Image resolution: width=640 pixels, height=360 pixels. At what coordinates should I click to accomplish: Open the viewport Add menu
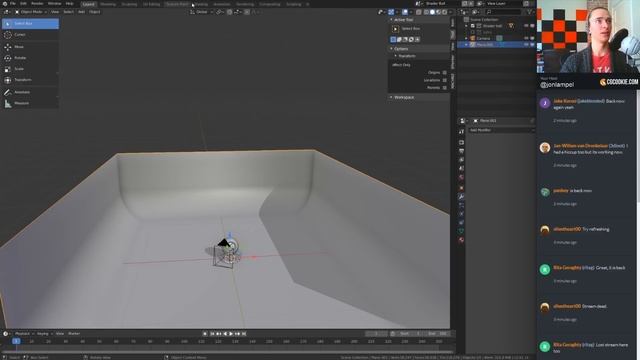click(x=81, y=12)
